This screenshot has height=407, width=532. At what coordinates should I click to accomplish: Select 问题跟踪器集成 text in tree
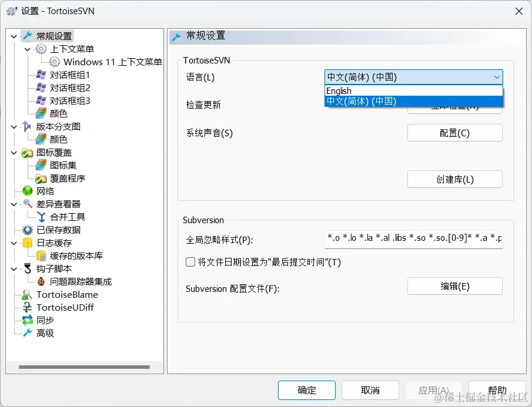pyautogui.click(x=81, y=281)
